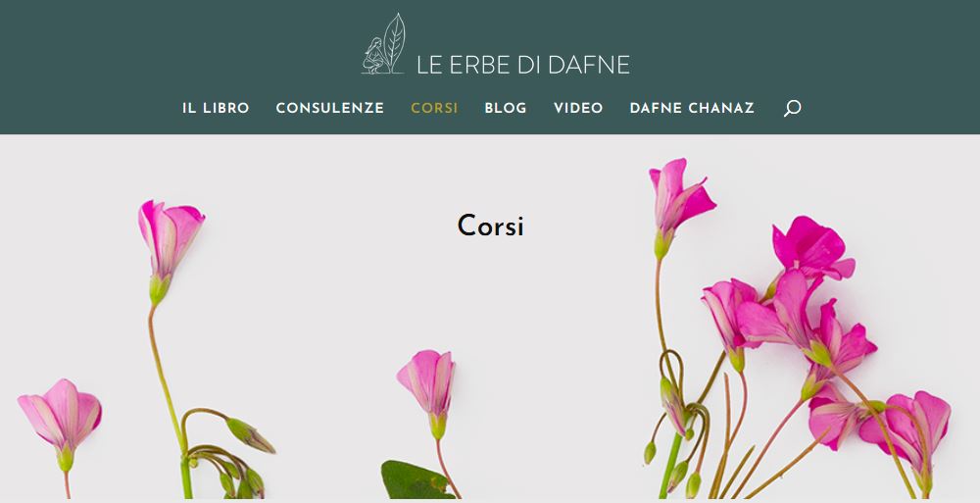Open the VIDEO page
The image size is (980, 503).
pyautogui.click(x=578, y=108)
